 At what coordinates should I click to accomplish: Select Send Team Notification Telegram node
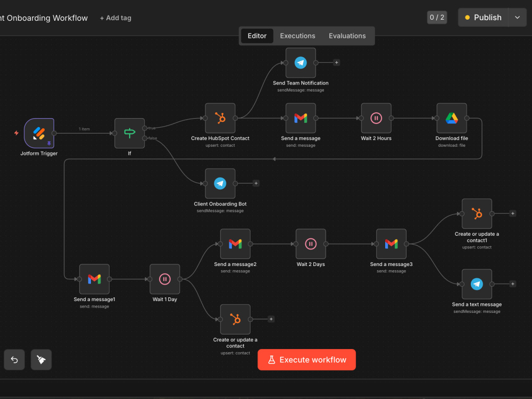click(301, 63)
